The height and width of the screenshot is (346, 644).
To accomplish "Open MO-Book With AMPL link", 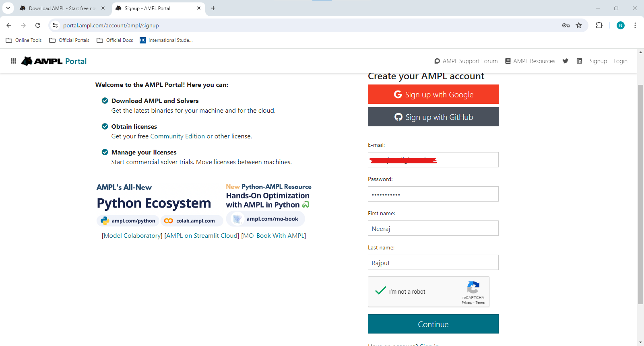I will click(x=274, y=236).
